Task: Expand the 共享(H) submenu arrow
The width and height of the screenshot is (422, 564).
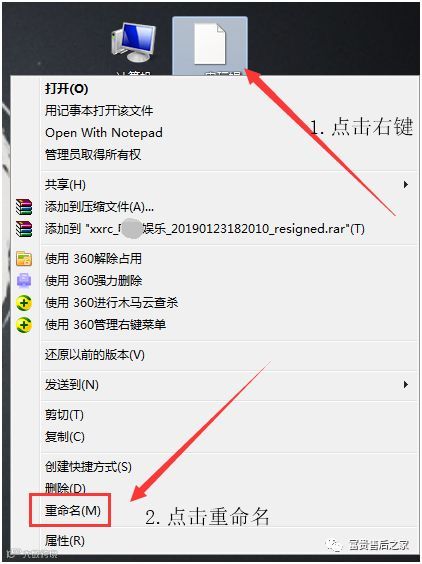Action: click(x=406, y=185)
